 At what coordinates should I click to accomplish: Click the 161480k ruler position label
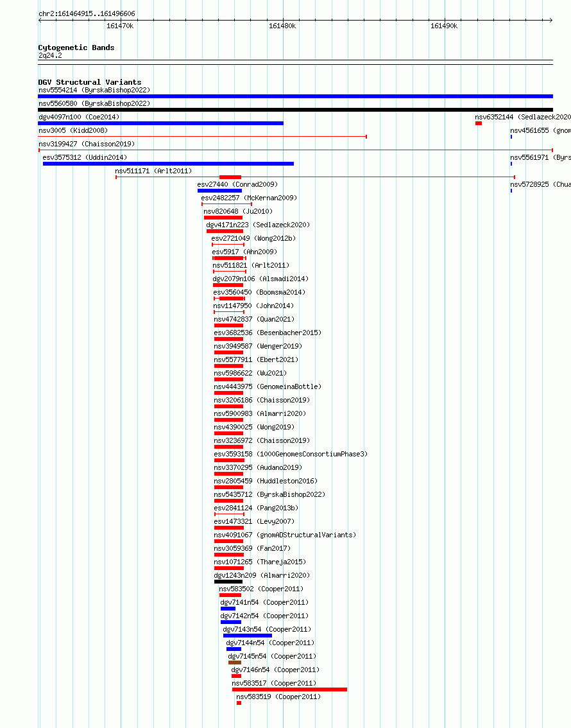282,26
